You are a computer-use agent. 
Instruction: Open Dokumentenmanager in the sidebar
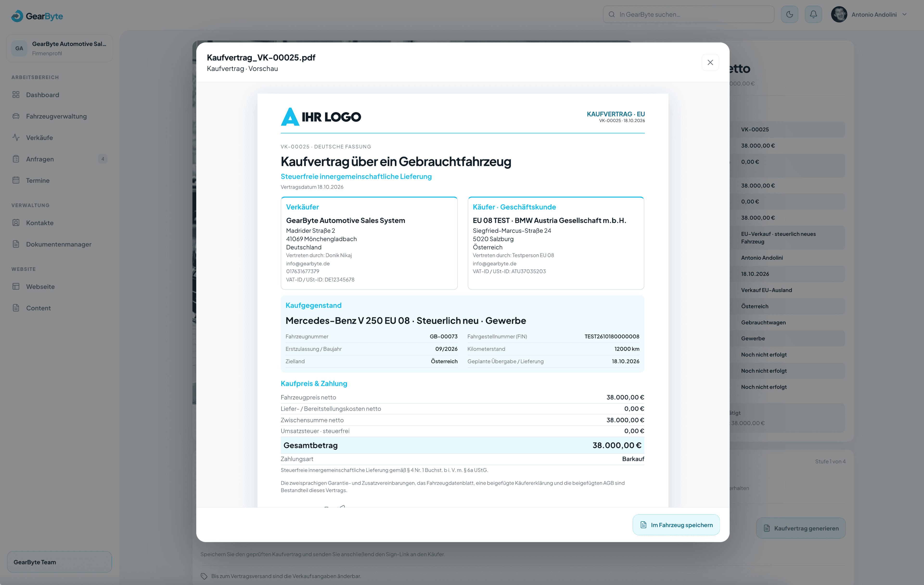(59, 244)
